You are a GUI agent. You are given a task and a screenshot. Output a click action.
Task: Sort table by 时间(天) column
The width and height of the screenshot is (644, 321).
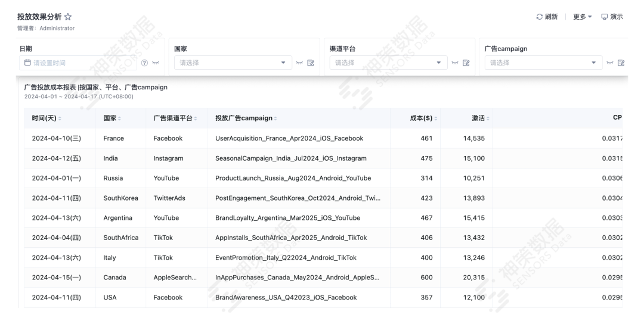[60, 119]
